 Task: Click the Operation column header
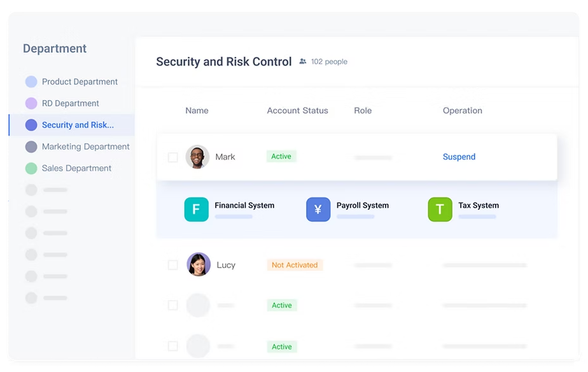coord(463,110)
